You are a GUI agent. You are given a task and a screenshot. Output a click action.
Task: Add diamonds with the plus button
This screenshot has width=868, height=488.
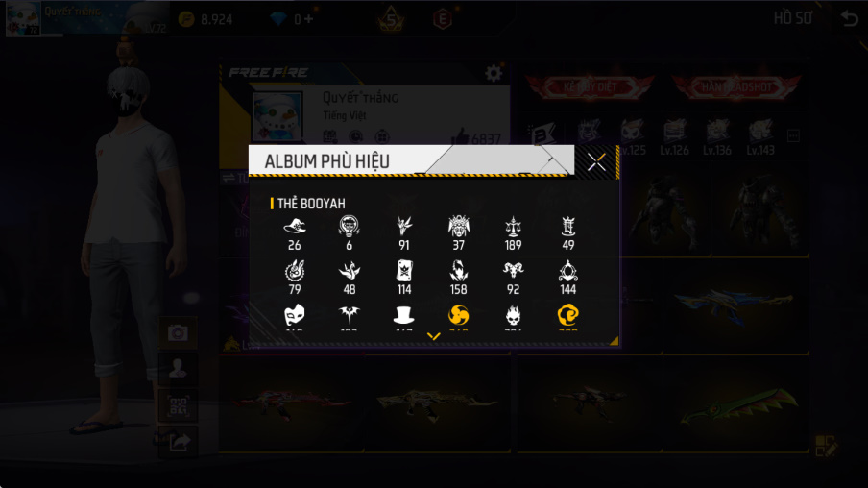309,19
